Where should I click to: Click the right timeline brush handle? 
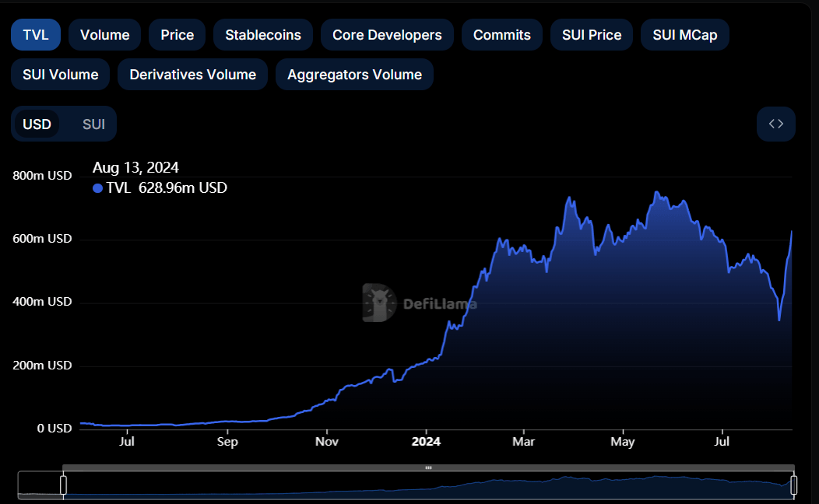click(x=795, y=485)
